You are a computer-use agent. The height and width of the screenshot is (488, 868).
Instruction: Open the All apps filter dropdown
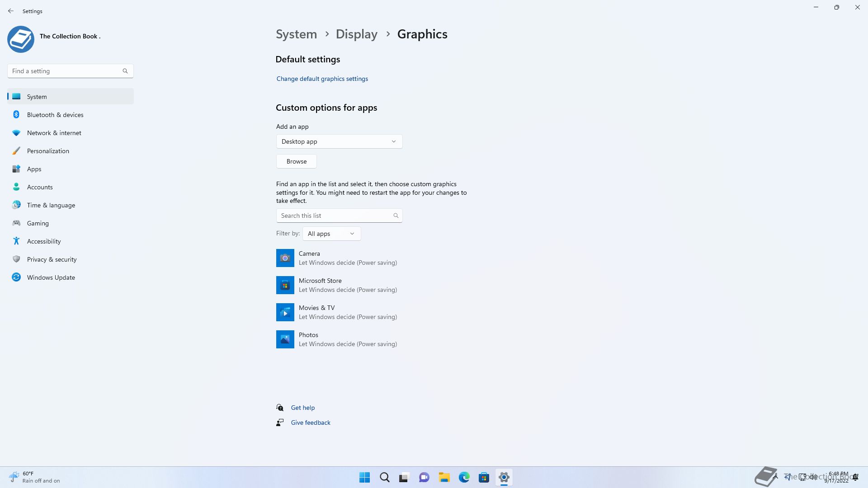click(331, 234)
